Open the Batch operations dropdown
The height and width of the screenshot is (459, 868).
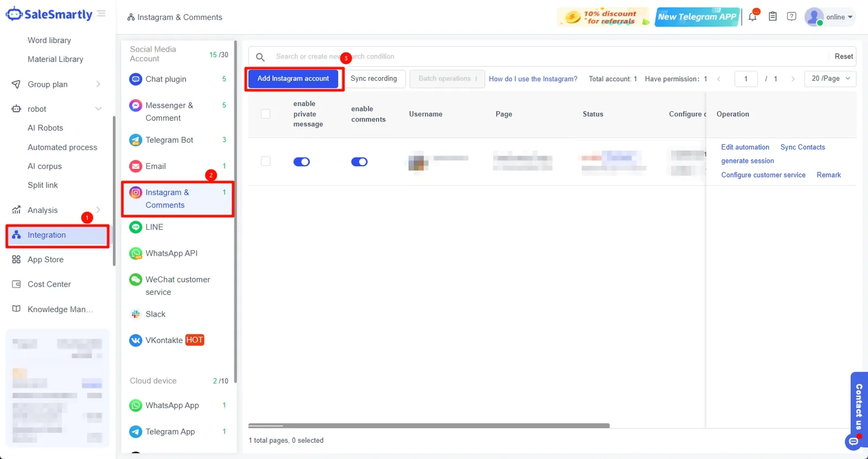tap(447, 79)
